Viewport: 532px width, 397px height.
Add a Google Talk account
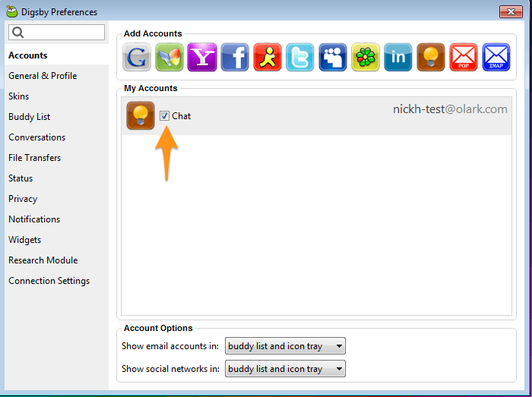[137, 57]
